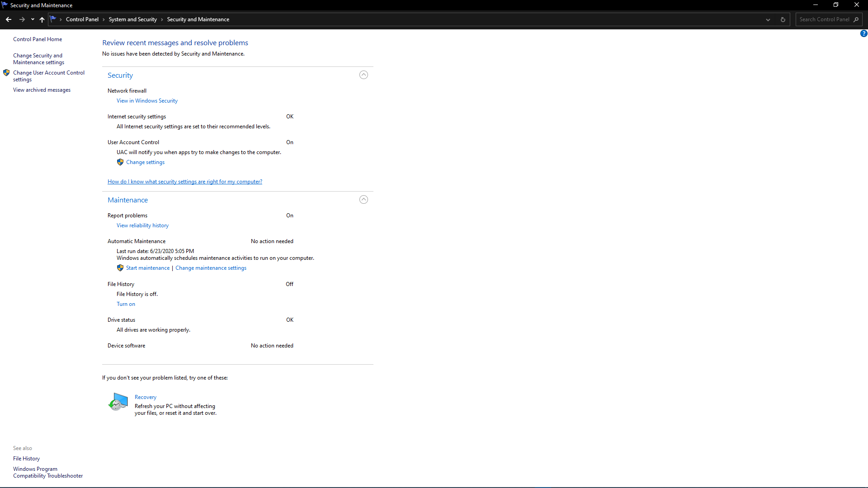
Task: Open System and Security breadcrumb
Action: pyautogui.click(x=133, y=19)
